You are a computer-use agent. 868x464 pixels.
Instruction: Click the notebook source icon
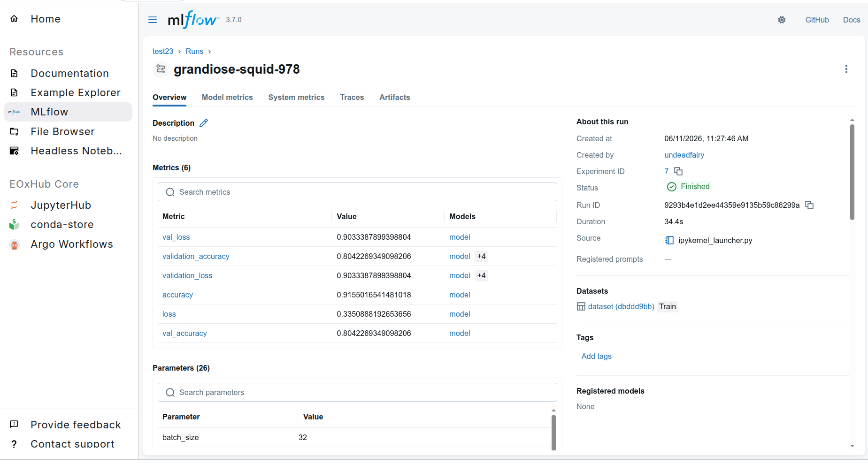tap(669, 240)
